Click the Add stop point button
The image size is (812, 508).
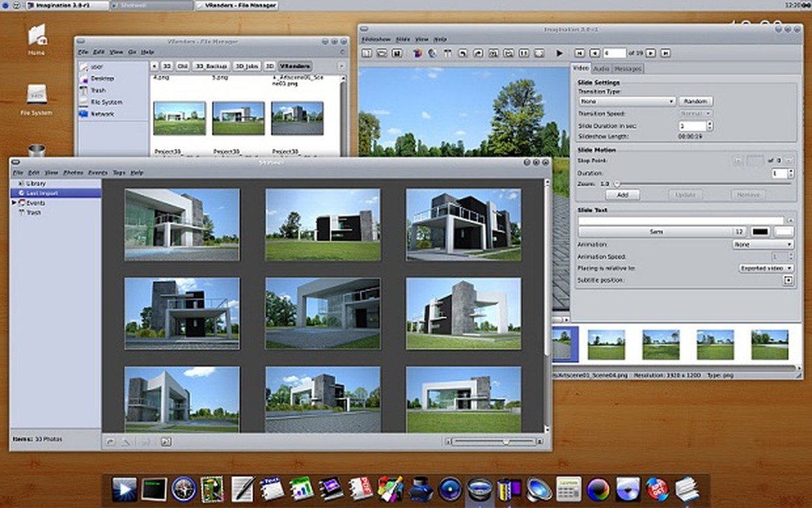click(623, 195)
